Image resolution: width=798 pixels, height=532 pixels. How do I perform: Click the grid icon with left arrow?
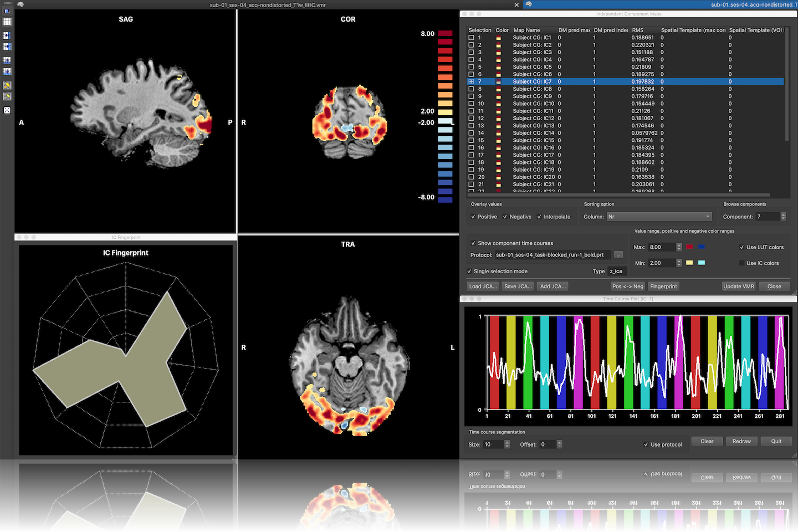click(7, 35)
